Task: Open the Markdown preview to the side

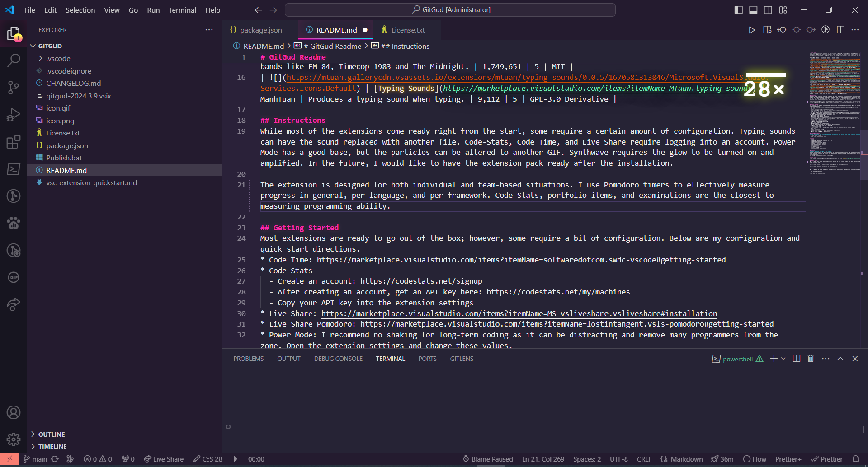Action: [767, 30]
